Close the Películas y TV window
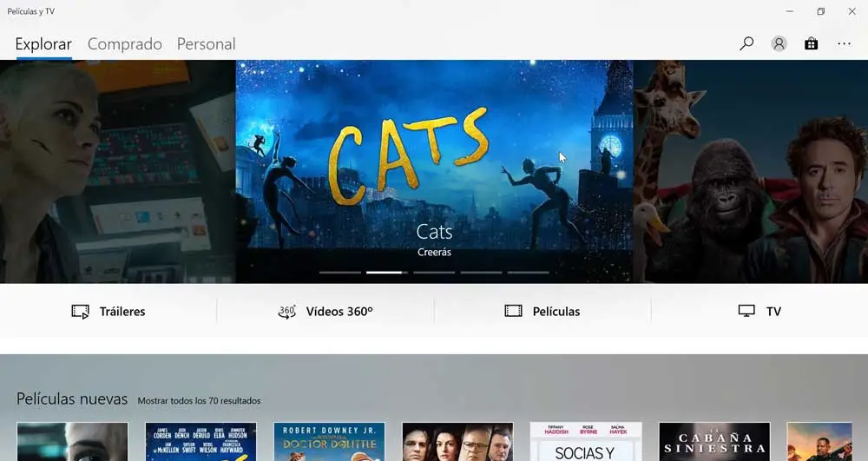The width and height of the screenshot is (868, 461). click(852, 11)
